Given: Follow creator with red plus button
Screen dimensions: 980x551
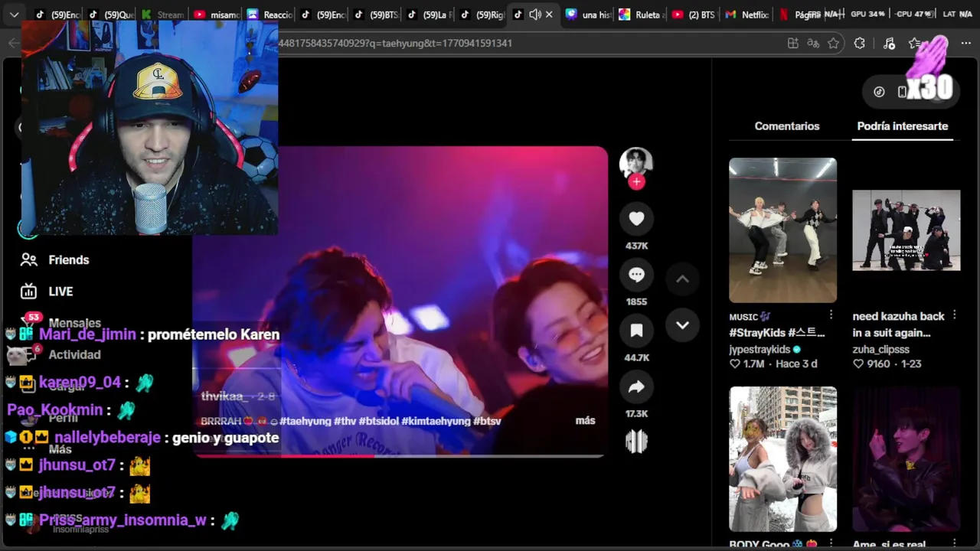Looking at the screenshot, I should click(x=636, y=181).
